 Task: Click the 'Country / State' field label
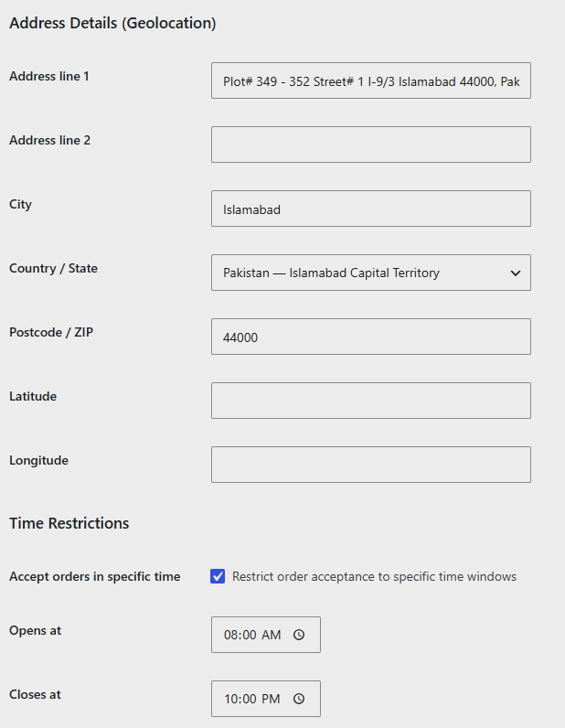pyautogui.click(x=53, y=268)
